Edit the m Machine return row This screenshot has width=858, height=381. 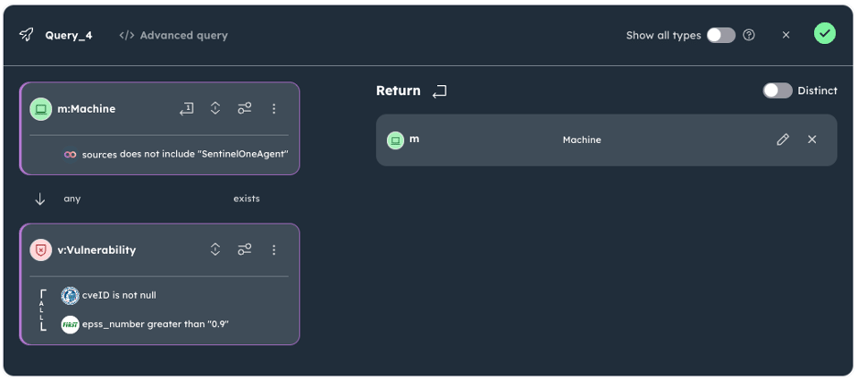783,140
